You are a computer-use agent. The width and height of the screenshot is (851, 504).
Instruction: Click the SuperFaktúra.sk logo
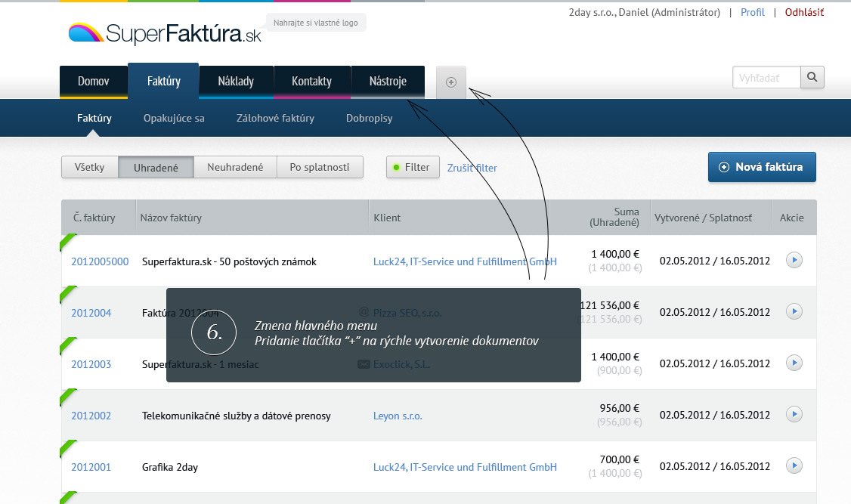click(165, 33)
